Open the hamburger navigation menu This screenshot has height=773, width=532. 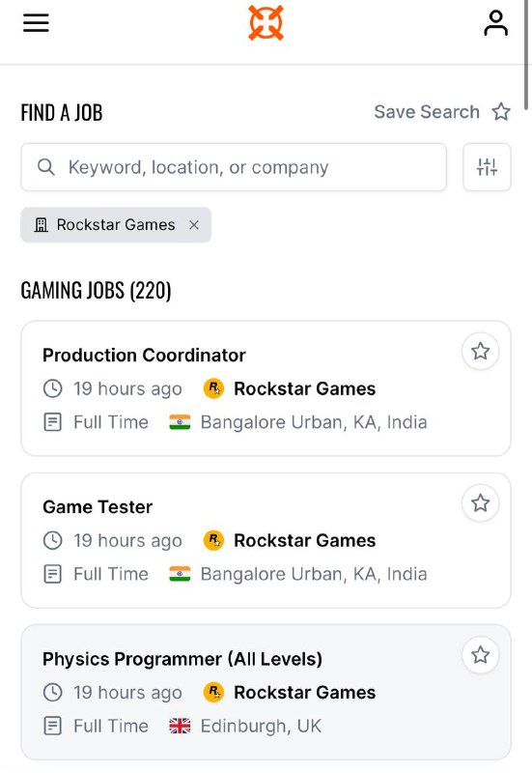point(36,22)
